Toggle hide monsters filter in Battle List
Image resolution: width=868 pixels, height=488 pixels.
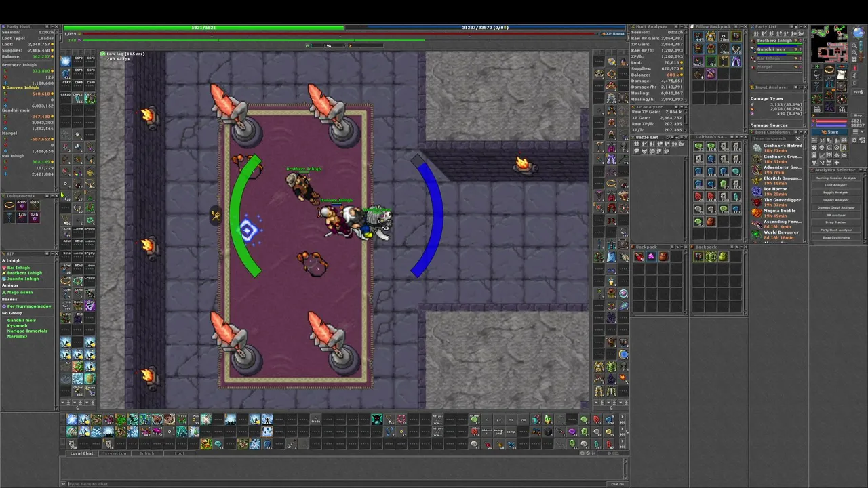(x=646, y=150)
